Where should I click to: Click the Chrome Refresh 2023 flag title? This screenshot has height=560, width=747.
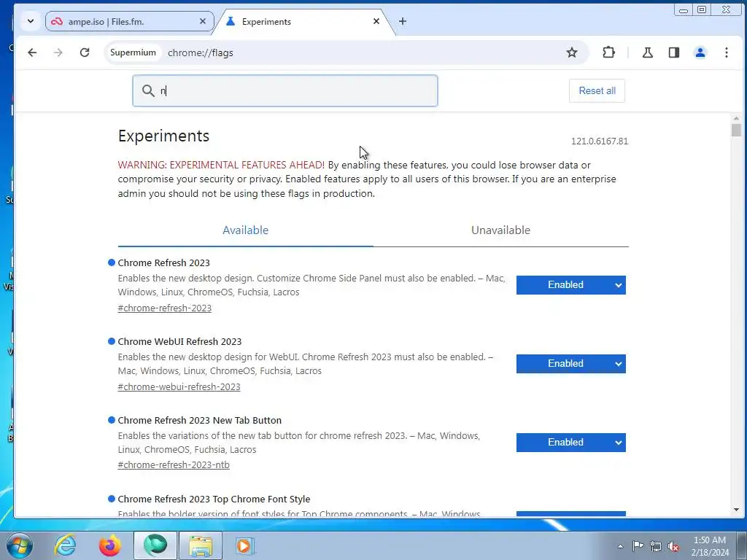pyautogui.click(x=164, y=262)
